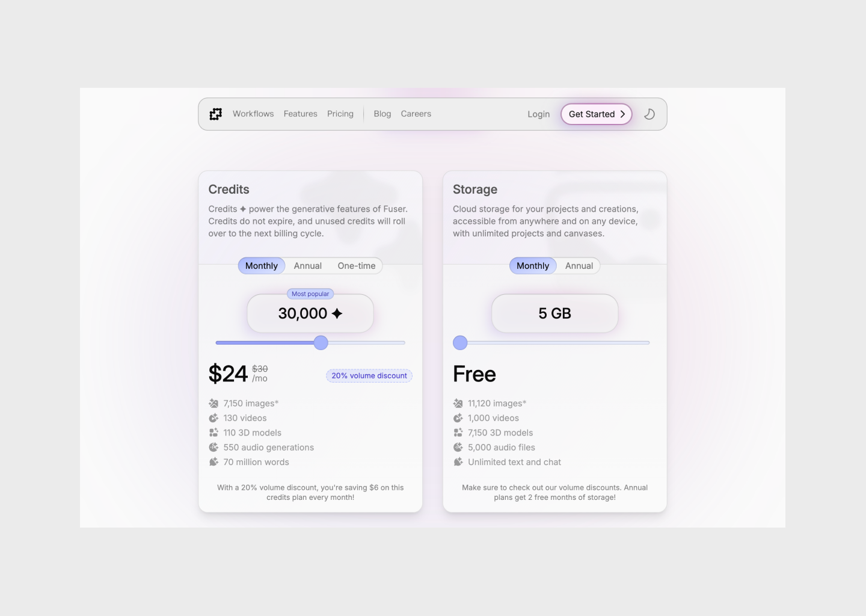Viewport: 866px width, 616px height.
Task: Click the 20% volume discount badge
Action: 369,376
